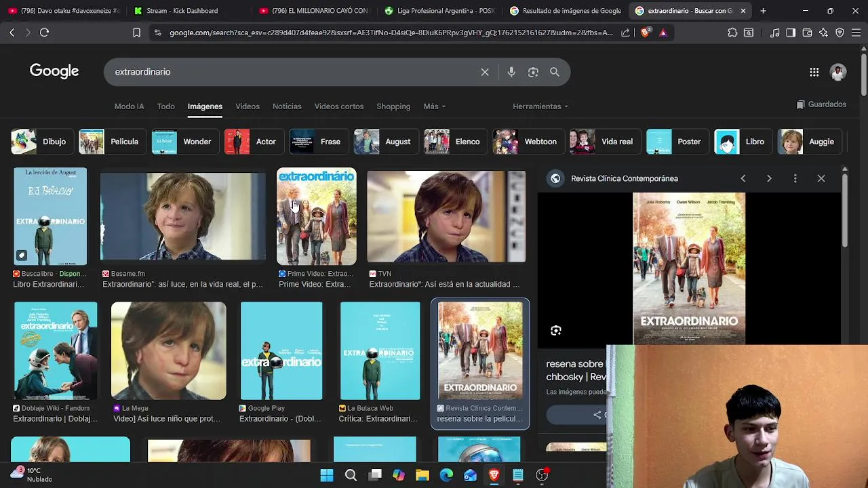Image resolution: width=868 pixels, height=488 pixels.
Task: Switch to Modo IA tab
Action: pyautogui.click(x=129, y=106)
